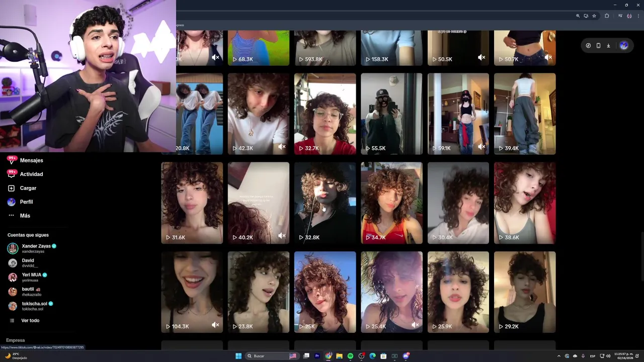Open Spotify from the taskbar
Screen dimensions: 644x362
click(350, 356)
